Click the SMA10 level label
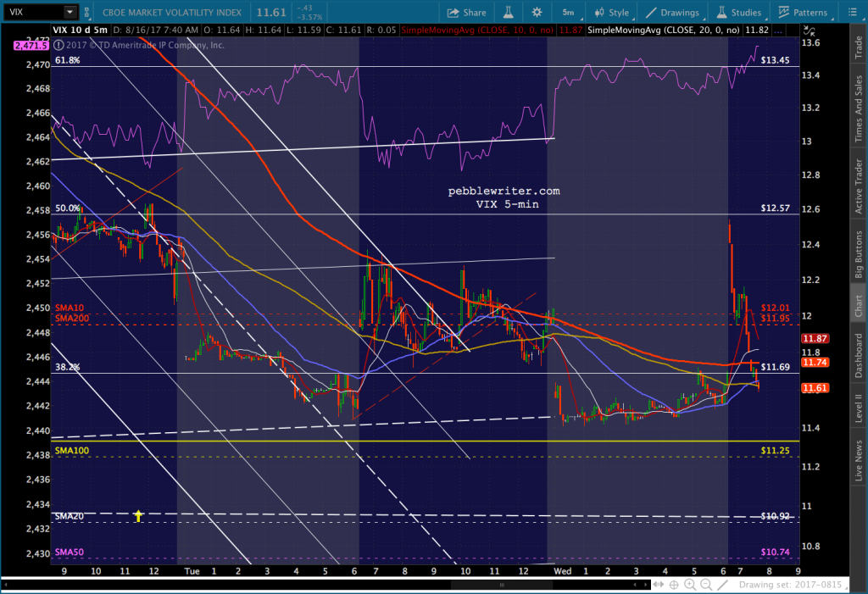 (x=70, y=308)
